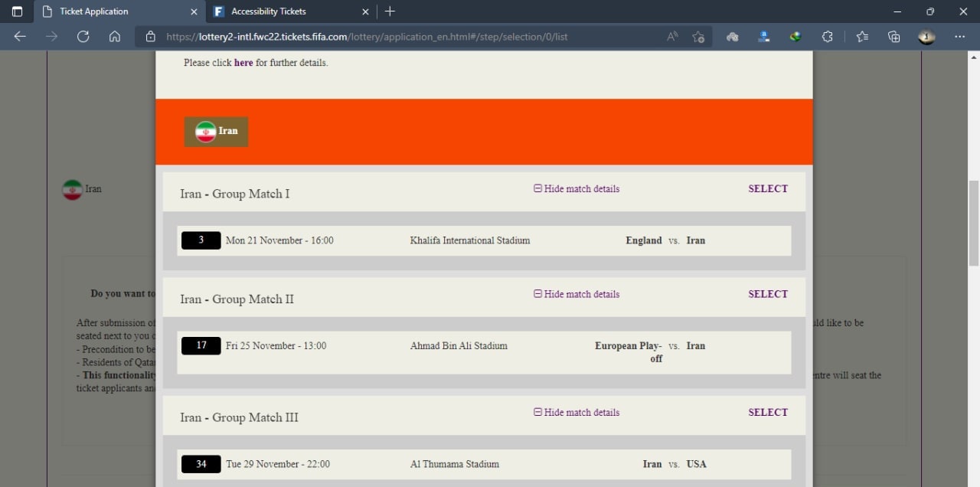Click the 'here' link for further details
The image size is (980, 487).
tap(243, 63)
